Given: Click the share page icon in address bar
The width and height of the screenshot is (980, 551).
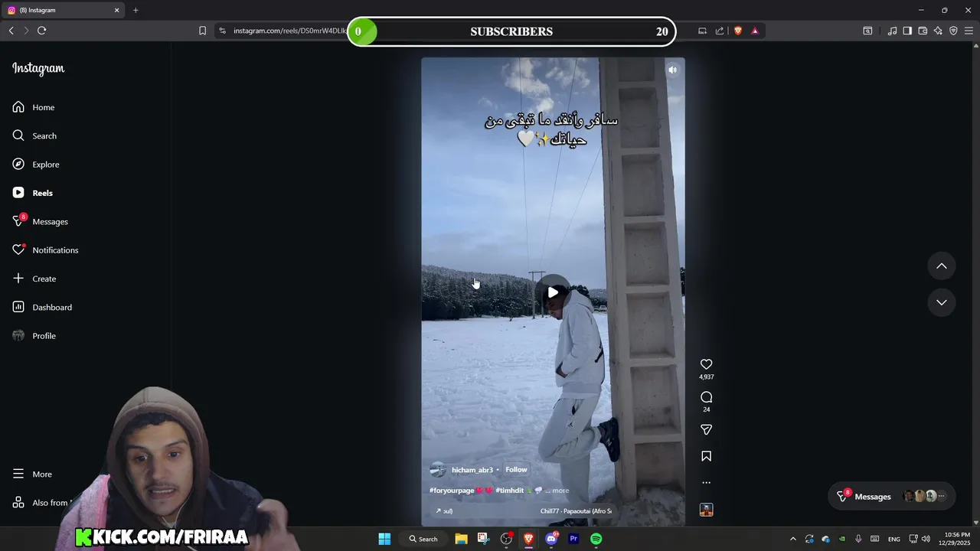Looking at the screenshot, I should point(720,31).
